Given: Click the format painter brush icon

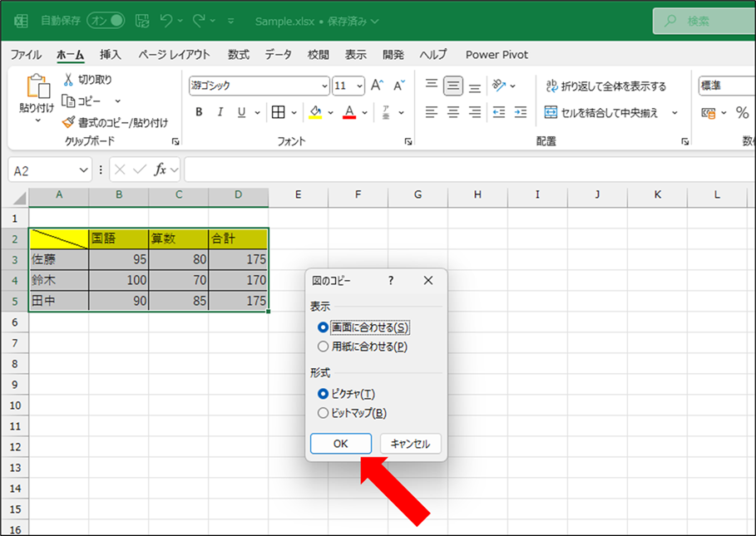Looking at the screenshot, I should click(x=68, y=122).
